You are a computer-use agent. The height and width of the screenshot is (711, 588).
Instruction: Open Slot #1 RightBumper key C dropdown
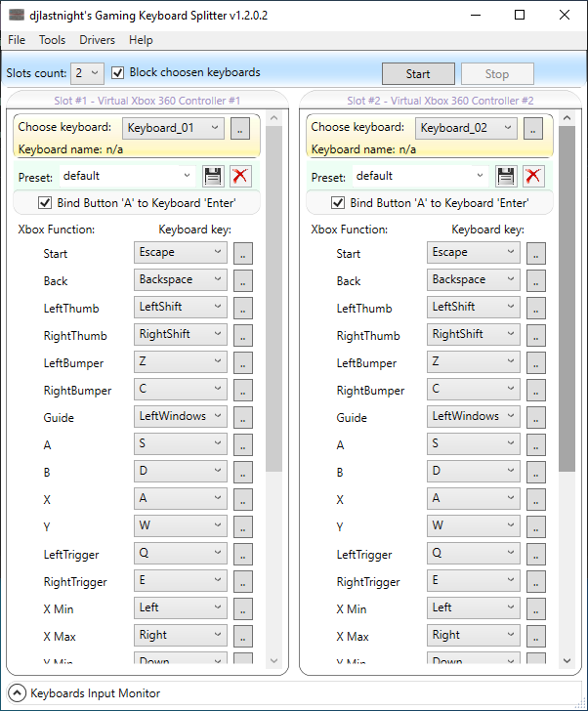(181, 389)
